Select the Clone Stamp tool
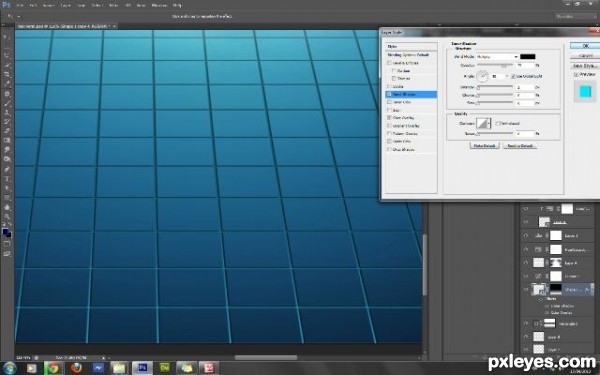600x375 pixels. tap(7, 112)
